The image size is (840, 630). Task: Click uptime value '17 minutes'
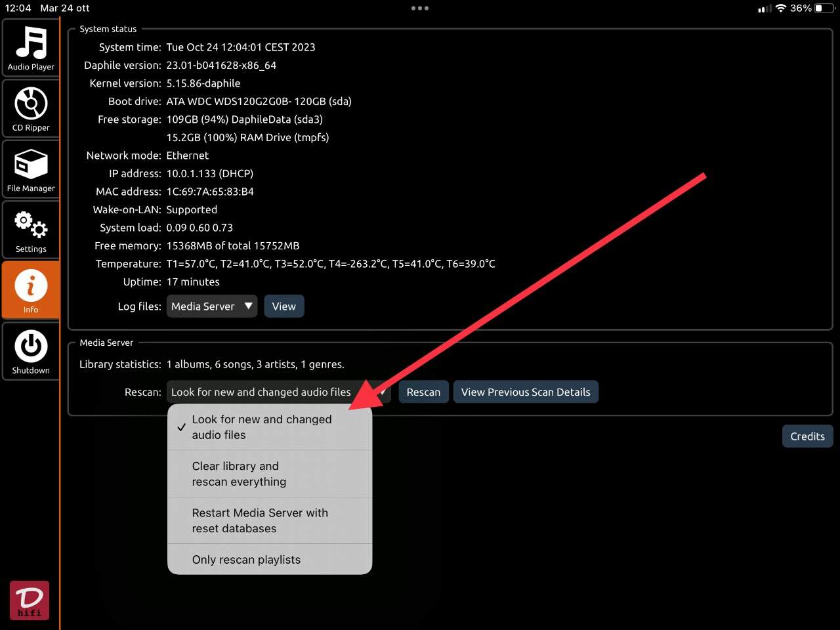point(193,282)
